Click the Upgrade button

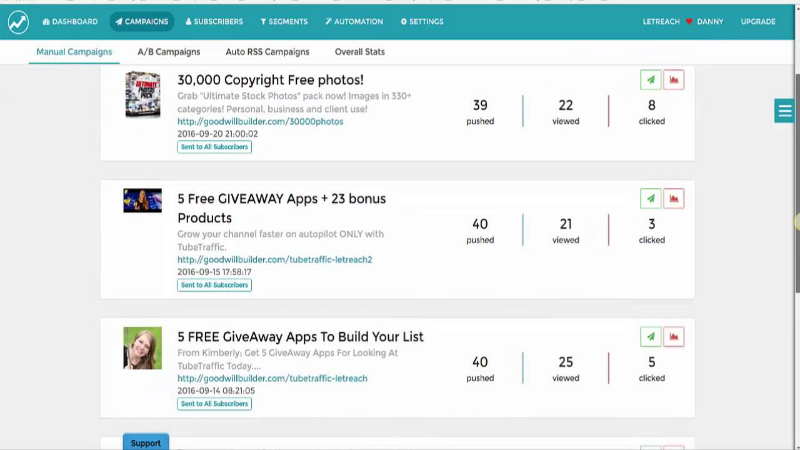tap(758, 21)
